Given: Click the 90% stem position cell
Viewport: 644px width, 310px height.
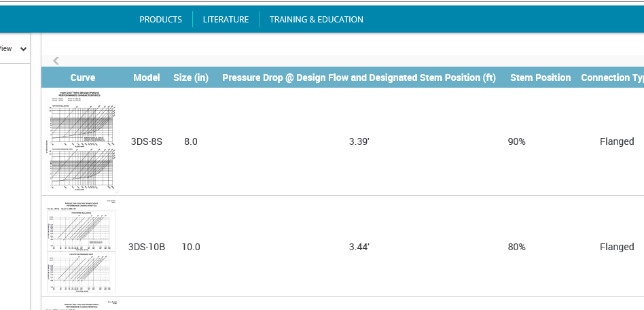Looking at the screenshot, I should pyautogui.click(x=517, y=141).
